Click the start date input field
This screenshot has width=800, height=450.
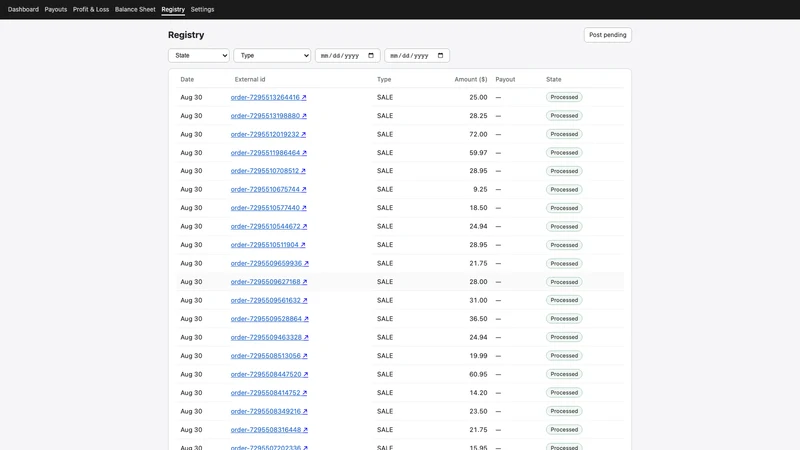(347, 56)
